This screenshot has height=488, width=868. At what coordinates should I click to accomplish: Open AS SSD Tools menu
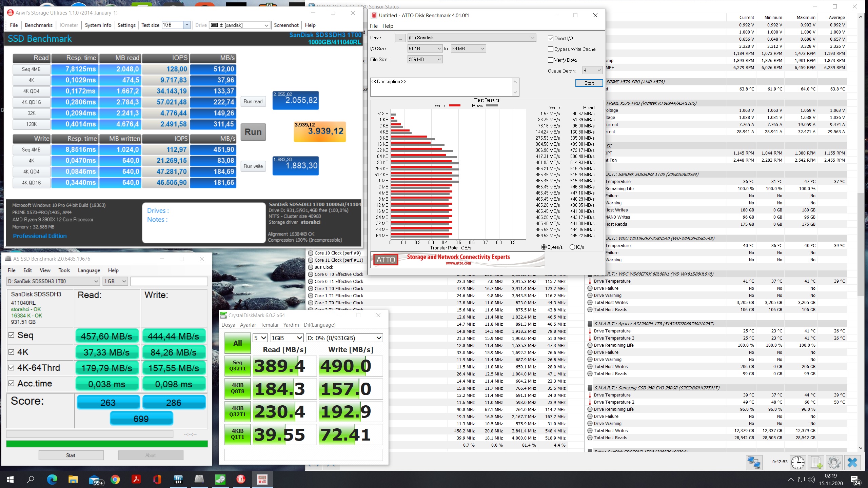[x=64, y=270]
